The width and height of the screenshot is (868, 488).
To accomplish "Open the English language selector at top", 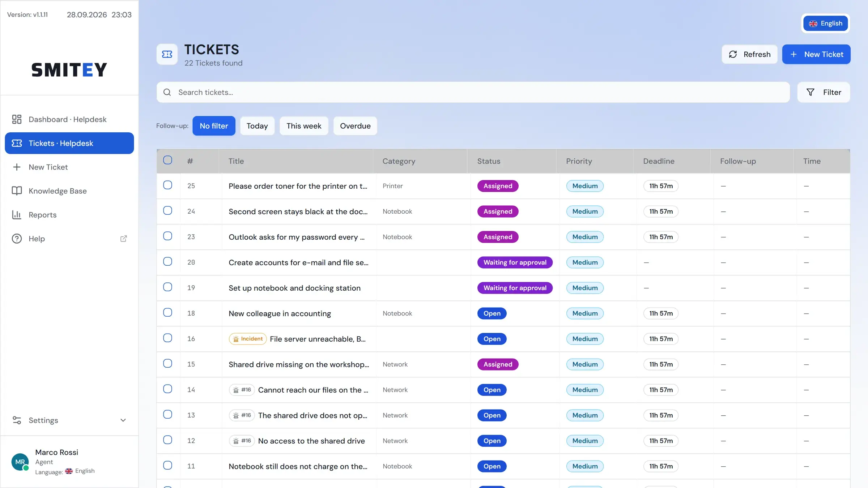I will click(x=826, y=23).
